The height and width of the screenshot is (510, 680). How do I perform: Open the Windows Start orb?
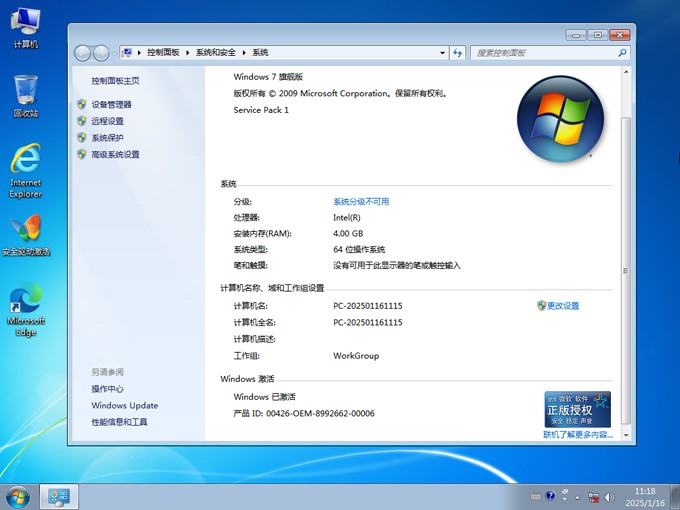(18, 497)
